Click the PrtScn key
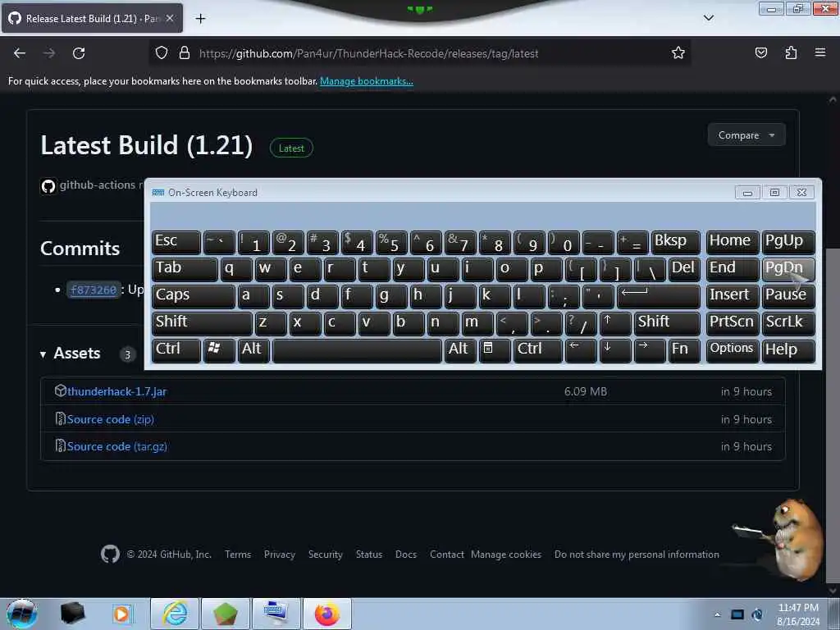Image resolution: width=840 pixels, height=630 pixels. click(x=733, y=323)
